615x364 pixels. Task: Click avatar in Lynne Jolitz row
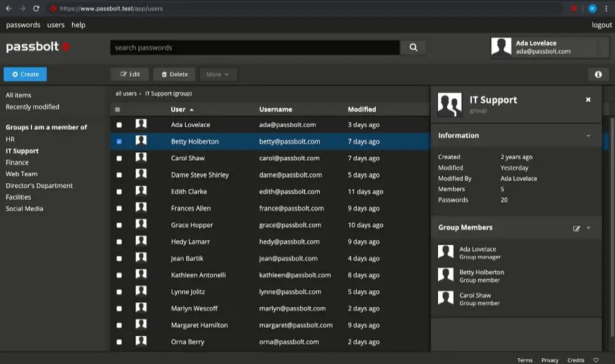[x=141, y=291]
